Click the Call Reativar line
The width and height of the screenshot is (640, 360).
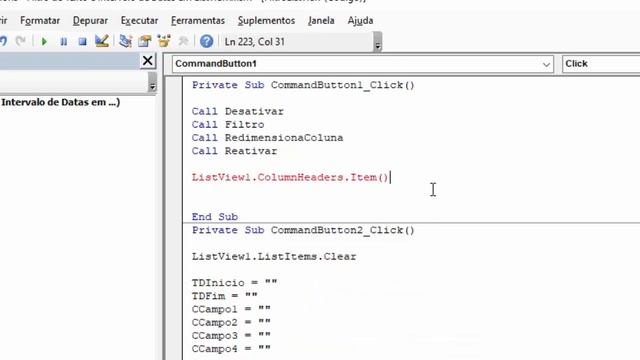pos(234,151)
